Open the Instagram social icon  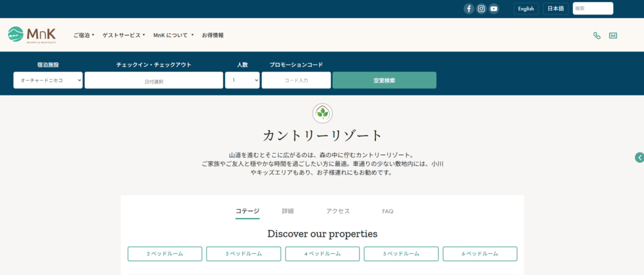pyautogui.click(x=481, y=9)
